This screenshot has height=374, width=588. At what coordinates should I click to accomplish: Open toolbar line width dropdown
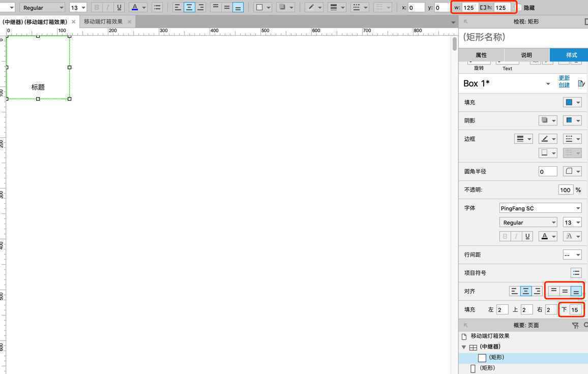336,7
